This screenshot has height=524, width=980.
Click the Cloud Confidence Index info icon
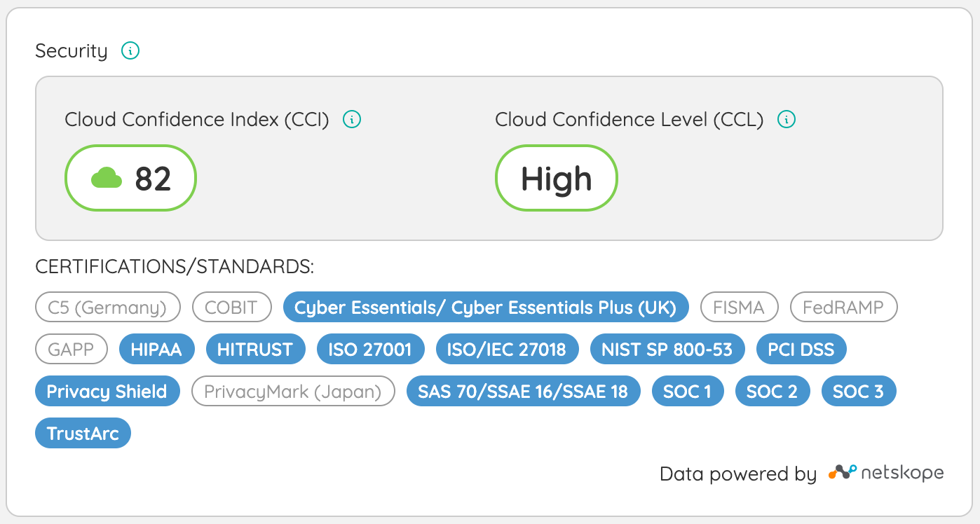click(x=352, y=120)
